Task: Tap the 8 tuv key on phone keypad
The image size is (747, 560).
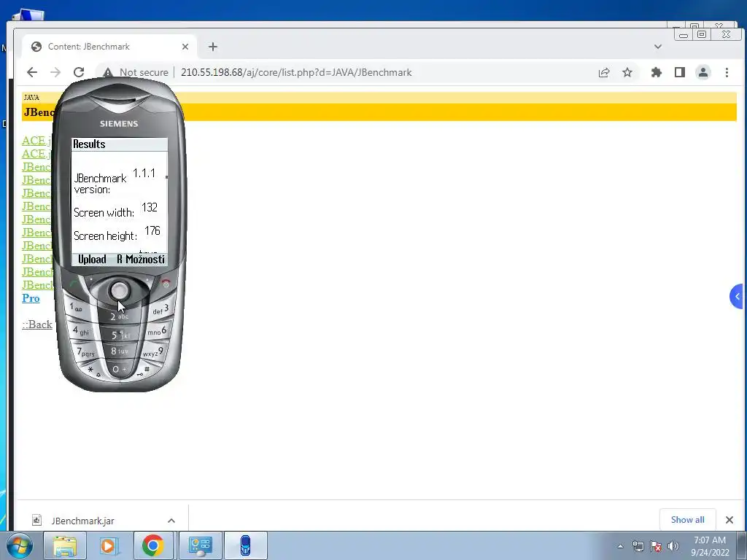Action: 120,351
